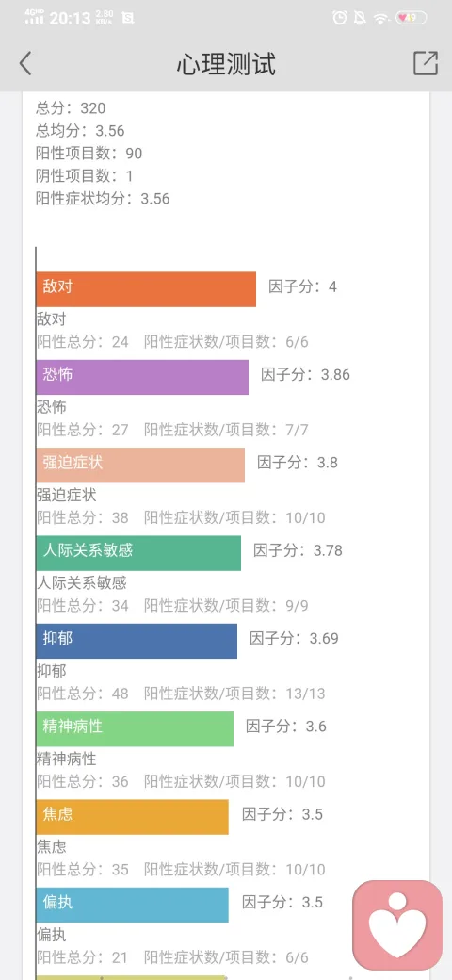
Task: Select the green 人际关系敏感 bar
Action: click(x=138, y=553)
